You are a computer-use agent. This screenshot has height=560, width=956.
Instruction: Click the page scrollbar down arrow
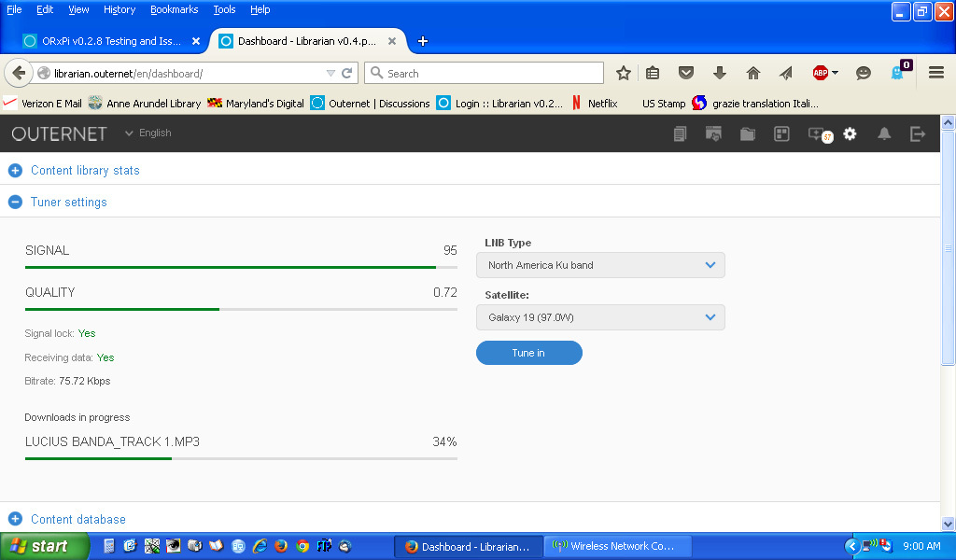948,524
